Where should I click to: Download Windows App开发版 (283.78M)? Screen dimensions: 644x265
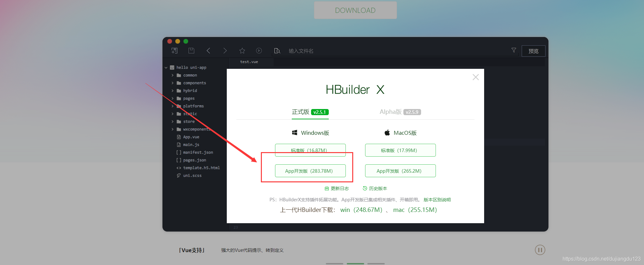coord(310,171)
